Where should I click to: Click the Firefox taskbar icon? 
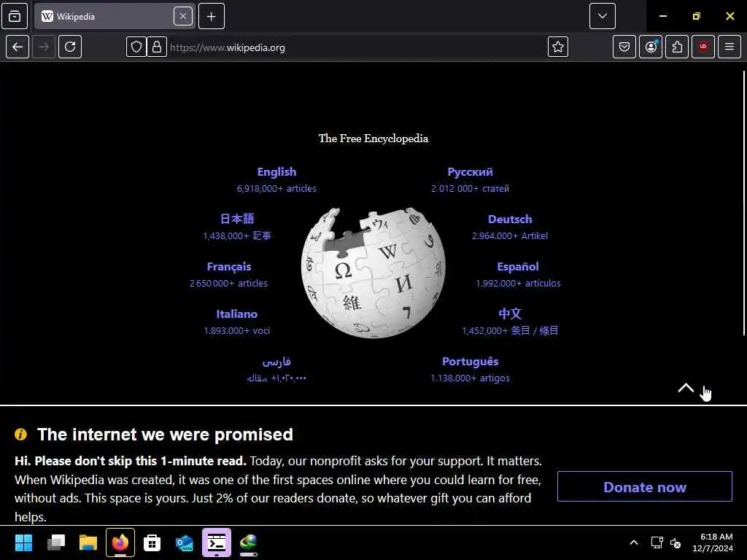pos(120,542)
